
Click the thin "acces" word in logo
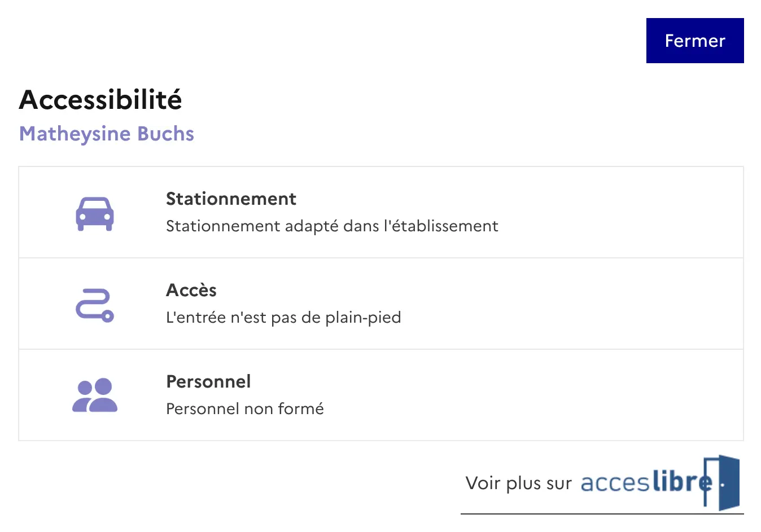(614, 483)
